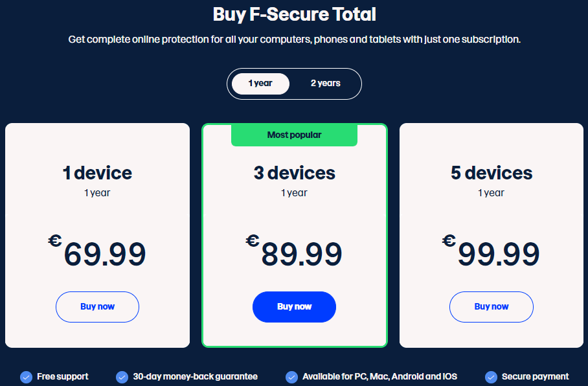588x386 pixels.
Task: Buy now for the 3 devices plan
Action: [x=295, y=307]
